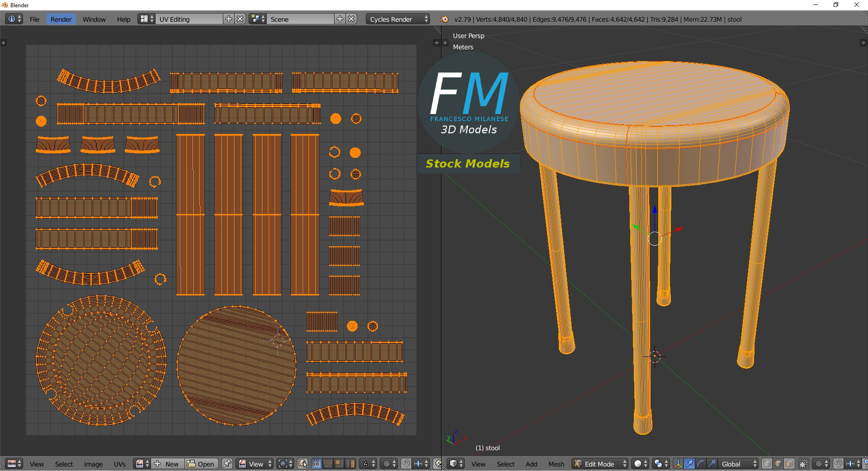Open 3D view snap element menu
Viewport: 868px width, 471px height.
coord(853,464)
